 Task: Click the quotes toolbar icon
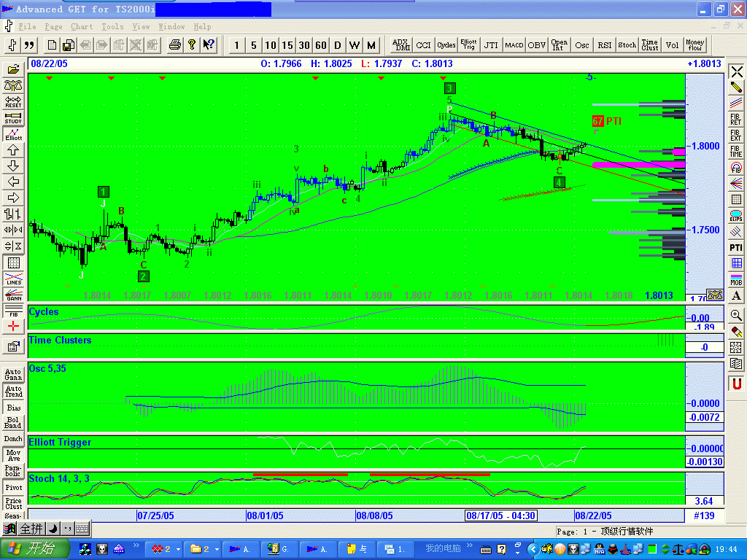pyautogui.click(x=29, y=45)
